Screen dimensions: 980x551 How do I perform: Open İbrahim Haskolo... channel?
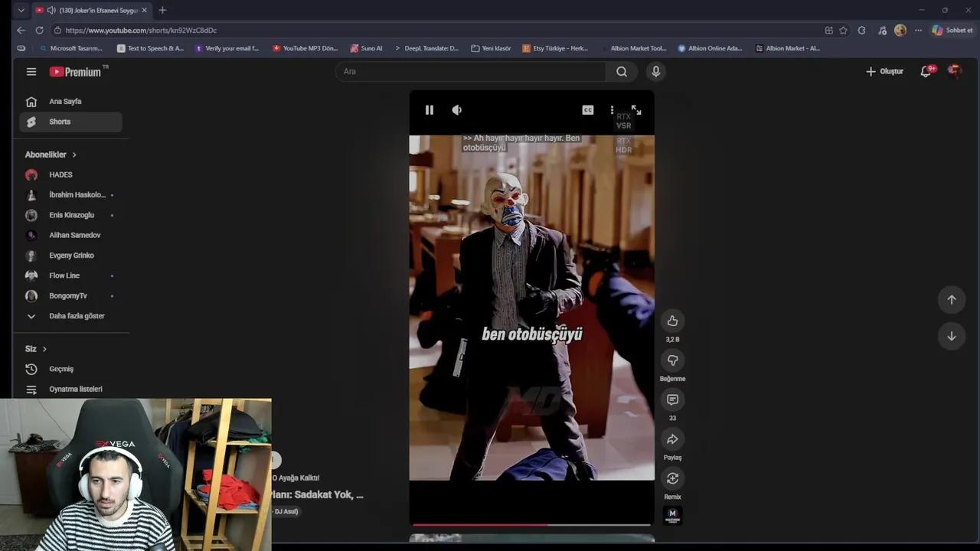click(x=70, y=194)
